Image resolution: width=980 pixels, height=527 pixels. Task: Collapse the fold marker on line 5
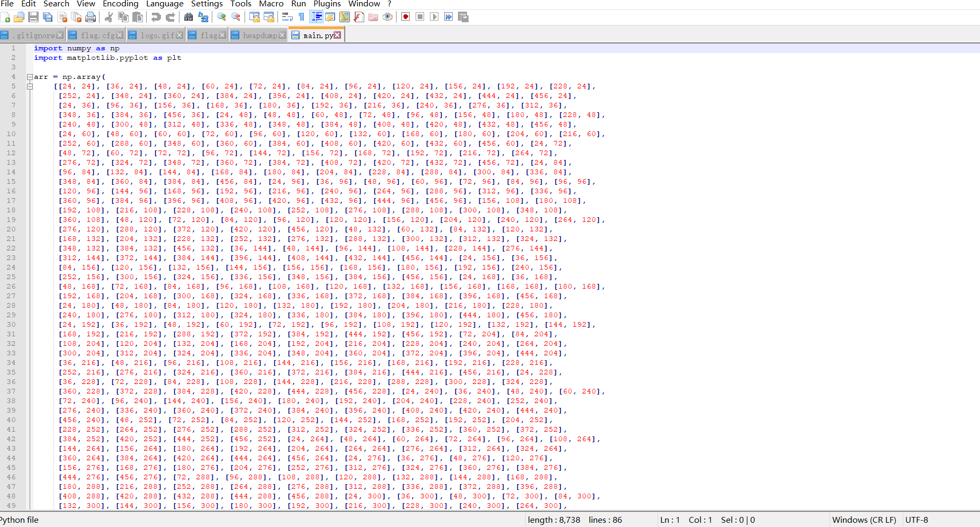click(x=30, y=86)
